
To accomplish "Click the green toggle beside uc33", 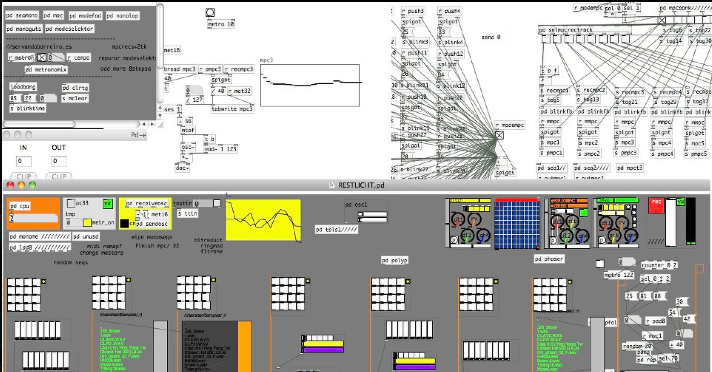I will pyautogui.click(x=108, y=203).
